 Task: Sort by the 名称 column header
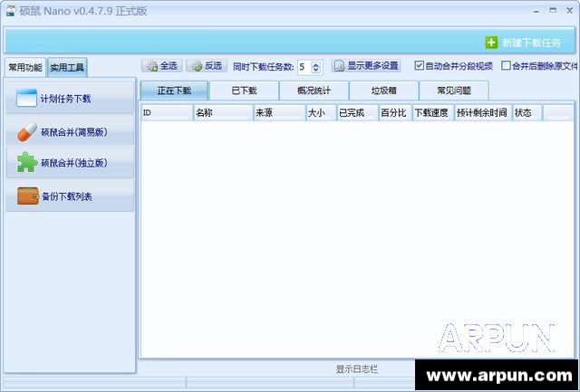[x=224, y=112]
